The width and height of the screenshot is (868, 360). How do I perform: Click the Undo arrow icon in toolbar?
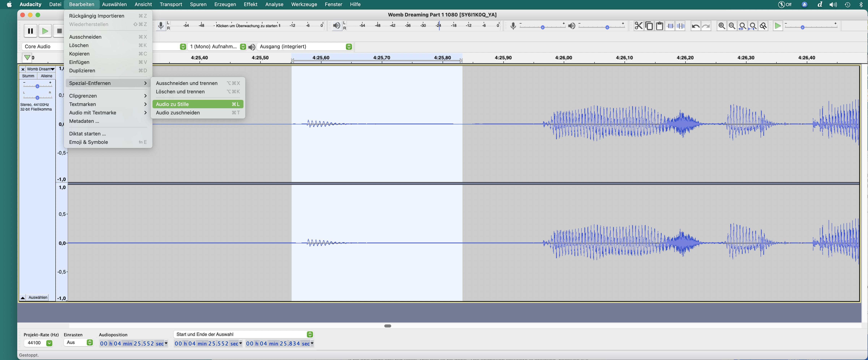(695, 26)
